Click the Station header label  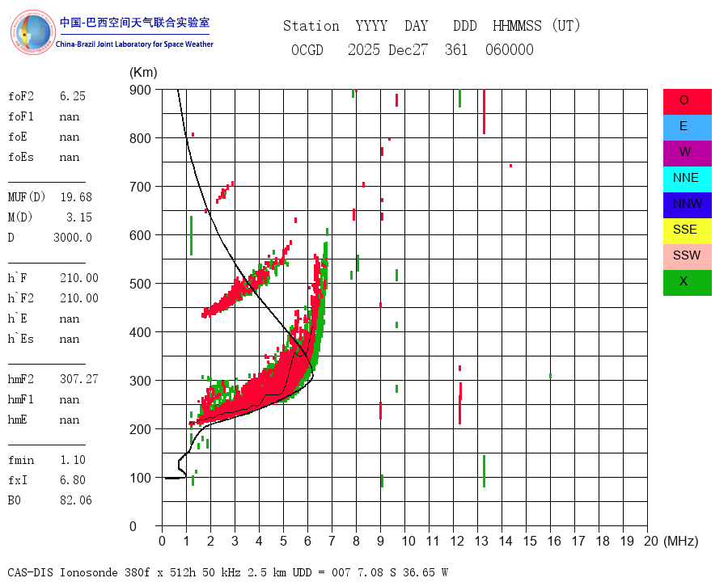coord(311,26)
